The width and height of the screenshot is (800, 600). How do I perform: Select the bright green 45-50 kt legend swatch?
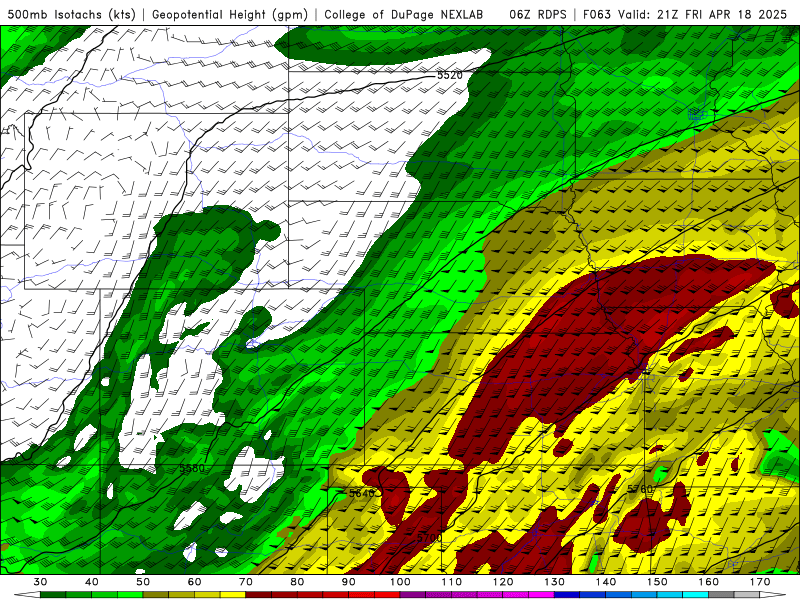130,595
